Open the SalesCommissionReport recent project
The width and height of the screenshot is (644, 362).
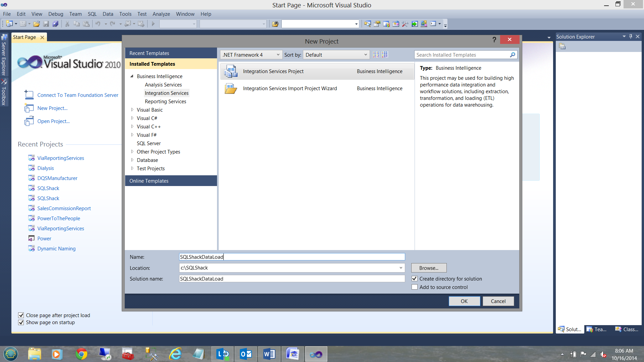[64, 208]
